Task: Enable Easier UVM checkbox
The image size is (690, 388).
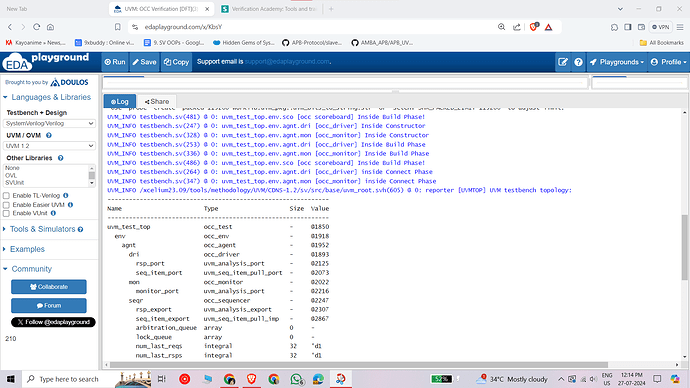Action: pyautogui.click(x=6, y=205)
